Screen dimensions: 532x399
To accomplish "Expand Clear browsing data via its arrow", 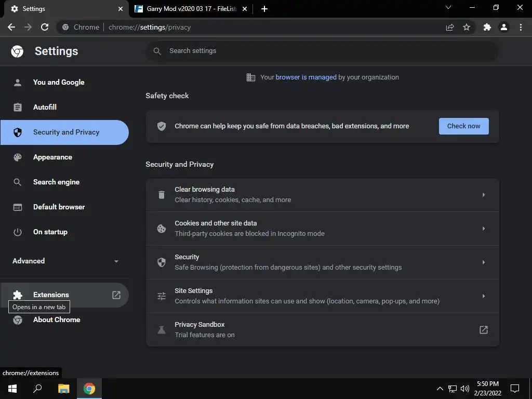I will pos(484,195).
